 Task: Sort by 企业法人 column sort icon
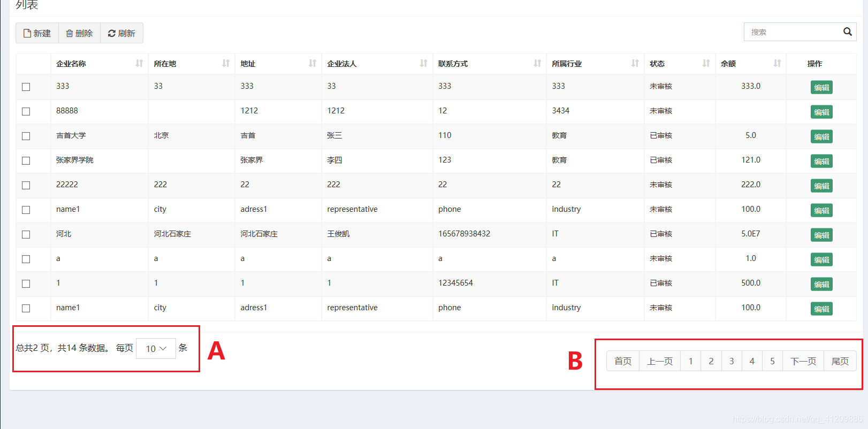click(x=423, y=64)
